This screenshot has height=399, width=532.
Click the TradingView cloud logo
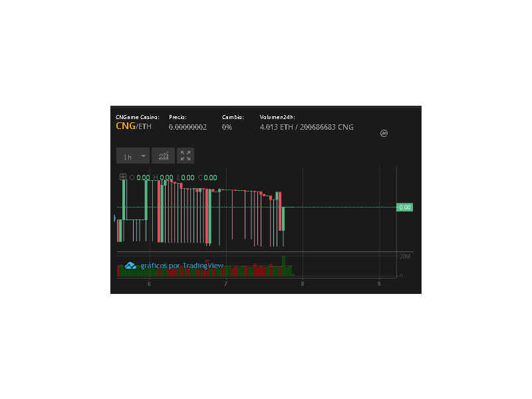[130, 265]
